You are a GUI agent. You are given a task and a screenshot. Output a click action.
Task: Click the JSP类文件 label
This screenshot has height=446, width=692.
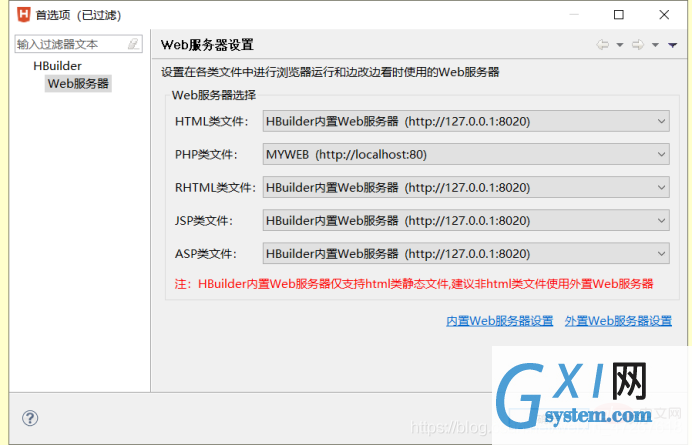(x=204, y=221)
